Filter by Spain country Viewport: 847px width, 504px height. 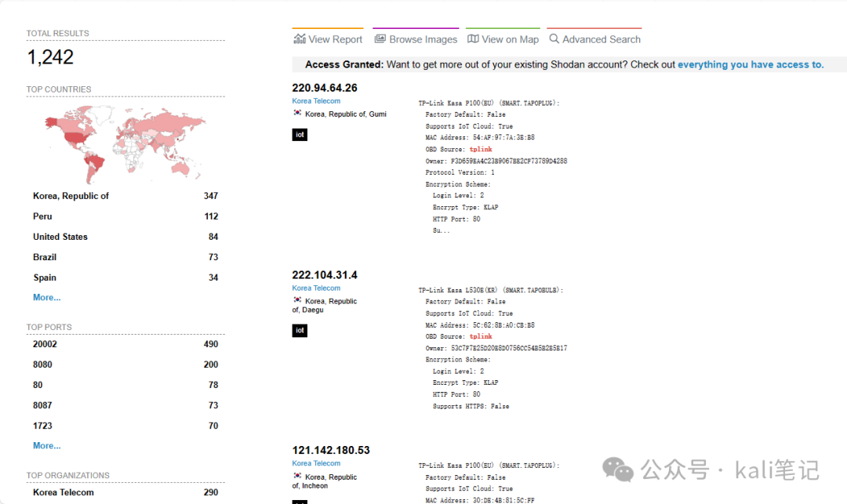(125, 277)
